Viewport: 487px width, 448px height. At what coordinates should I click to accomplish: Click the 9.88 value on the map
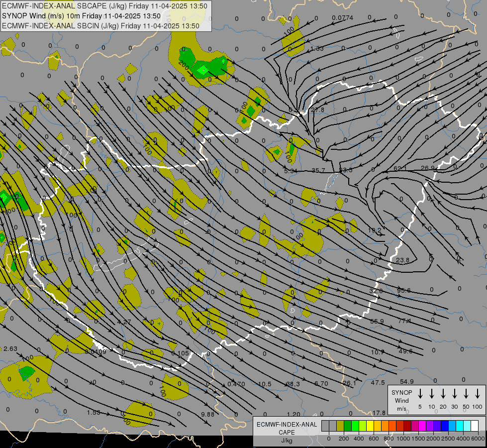pyautogui.click(x=207, y=414)
